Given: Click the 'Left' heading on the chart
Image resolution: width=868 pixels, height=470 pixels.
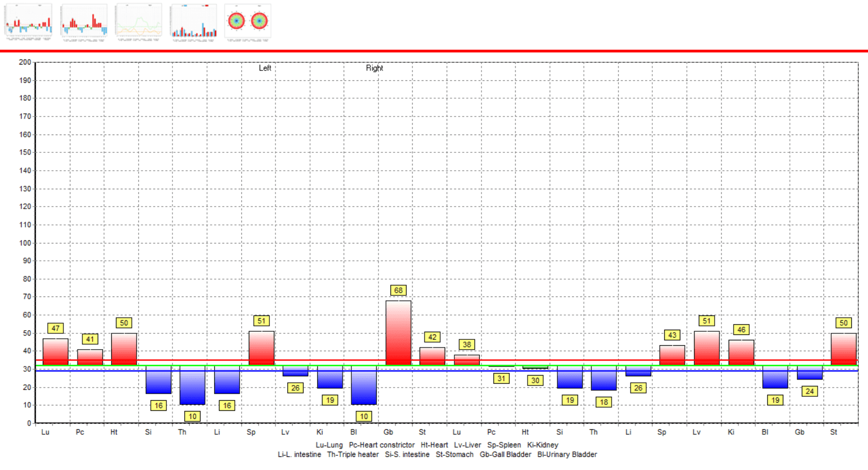Looking at the screenshot, I should pyautogui.click(x=265, y=68).
